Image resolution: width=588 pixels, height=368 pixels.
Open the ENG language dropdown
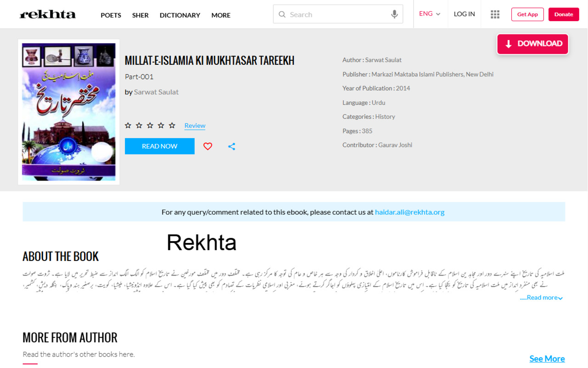click(x=430, y=14)
